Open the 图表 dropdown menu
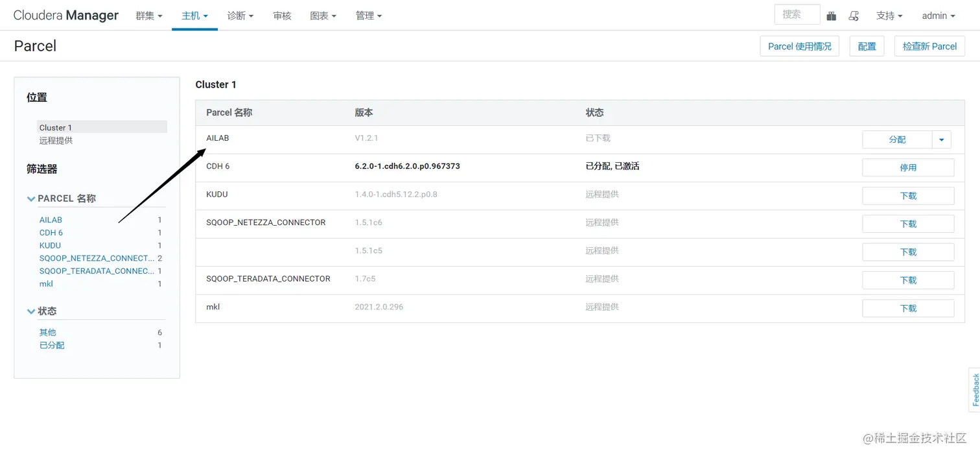 323,16
